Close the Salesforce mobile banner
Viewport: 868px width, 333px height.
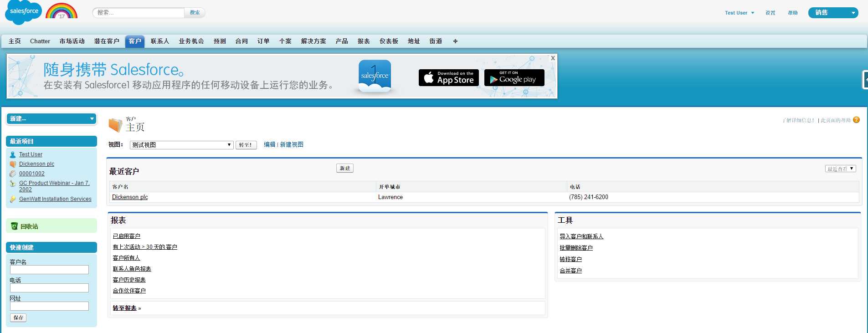[x=553, y=58]
